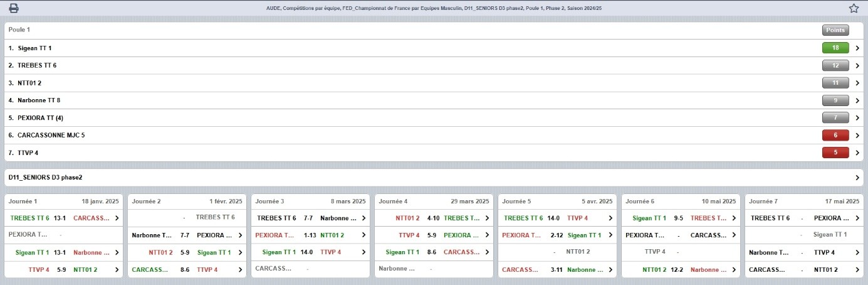Open Journée 4 Sigean TT 1 8-6 CARCASS chevron

tap(487, 252)
